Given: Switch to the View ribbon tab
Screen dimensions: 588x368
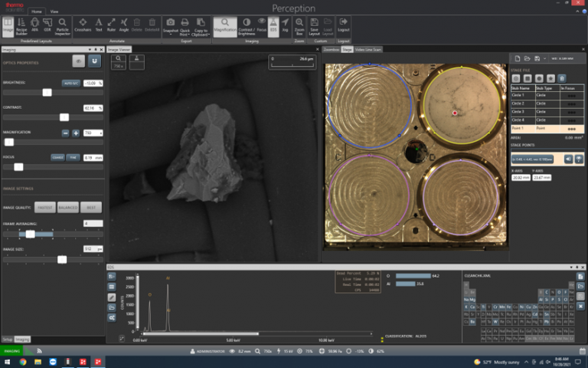Looking at the screenshot, I should pyautogui.click(x=54, y=12).
